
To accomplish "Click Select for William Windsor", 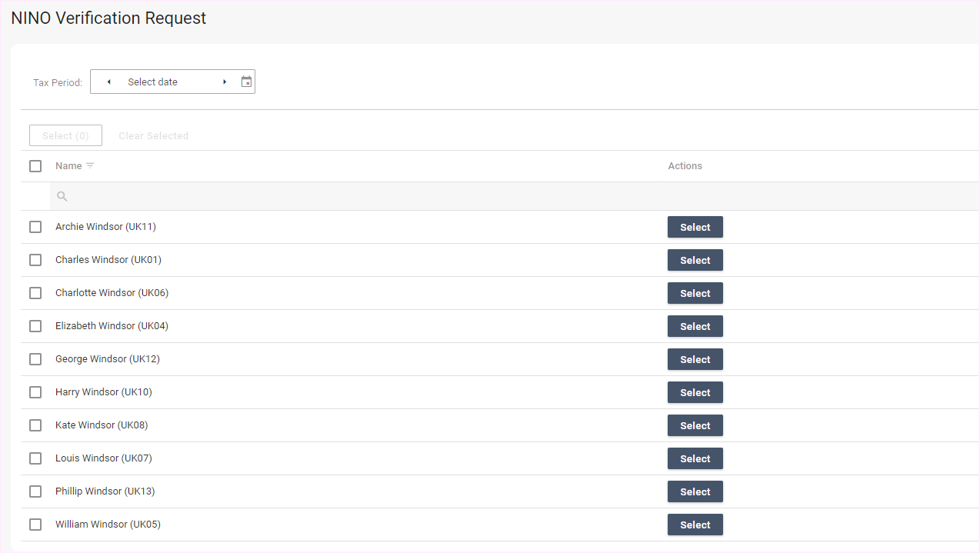I will [695, 525].
